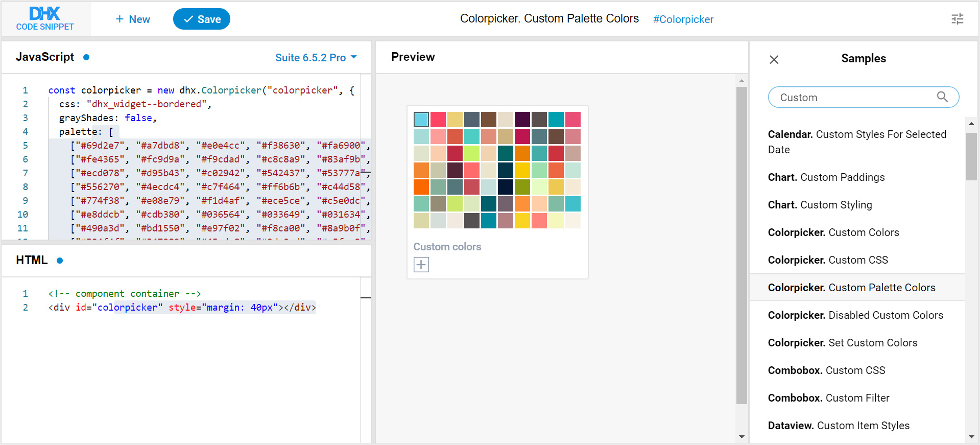Click samples list scrollbar down arrow

point(971,437)
